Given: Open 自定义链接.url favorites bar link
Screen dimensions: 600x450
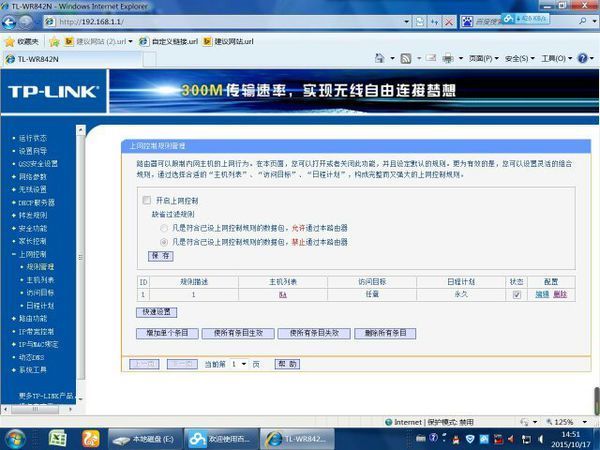Looking at the screenshot, I should (x=169, y=42).
